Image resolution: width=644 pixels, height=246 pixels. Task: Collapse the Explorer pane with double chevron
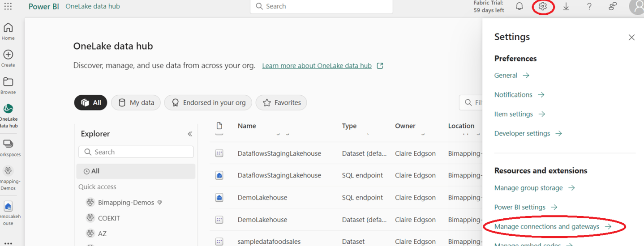point(190,134)
